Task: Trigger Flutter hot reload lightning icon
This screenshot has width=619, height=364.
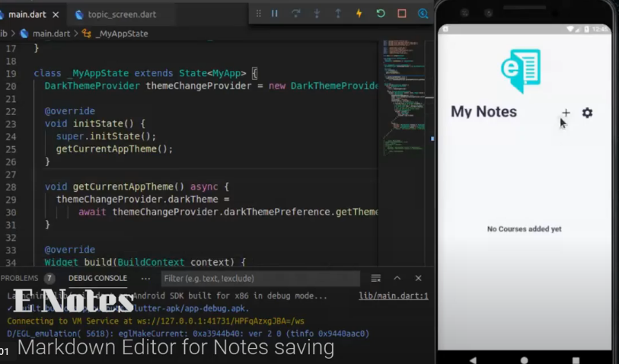Action: coord(359,14)
